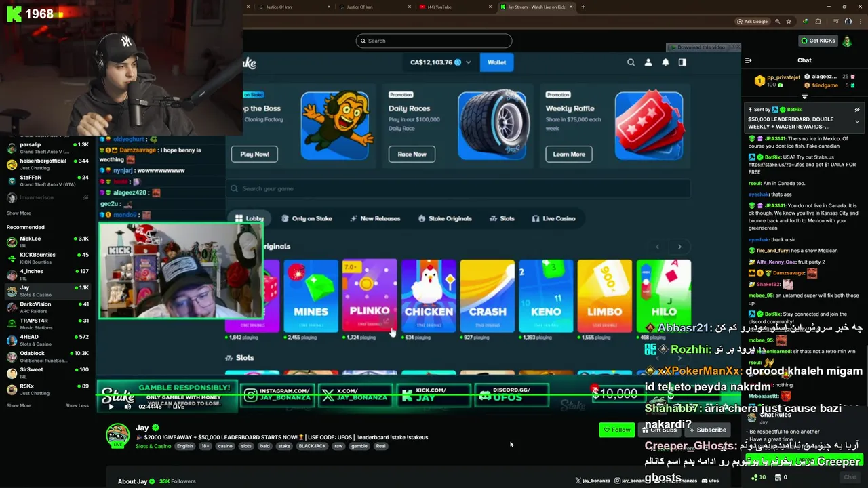The image size is (868, 488).
Task: Click the Mines game tile
Action: (311, 296)
